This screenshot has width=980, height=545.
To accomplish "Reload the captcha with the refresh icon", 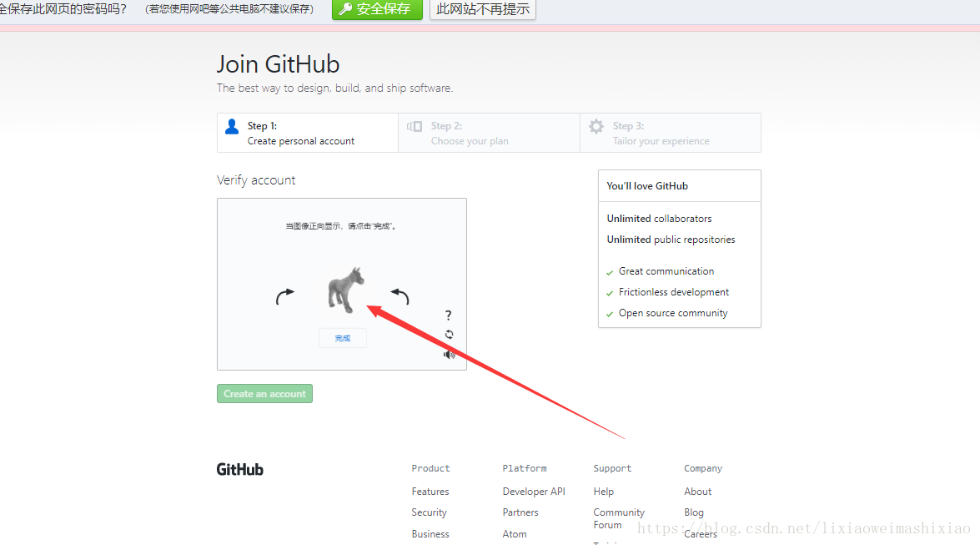I will (x=449, y=335).
